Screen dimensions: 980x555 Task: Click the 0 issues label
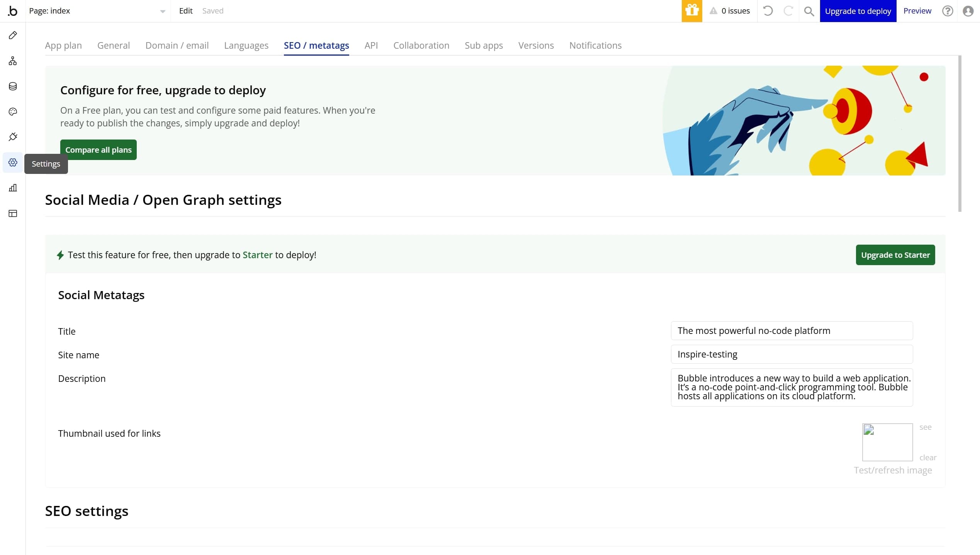tap(735, 11)
